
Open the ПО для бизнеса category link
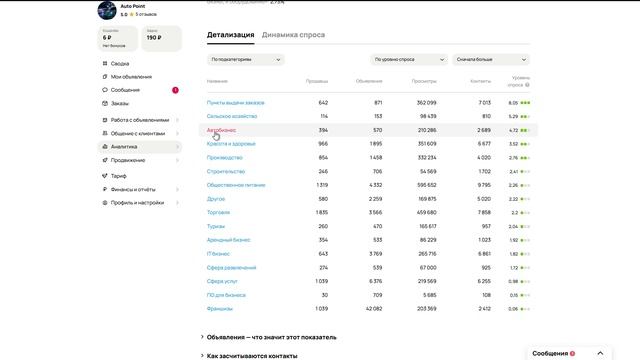click(226, 295)
